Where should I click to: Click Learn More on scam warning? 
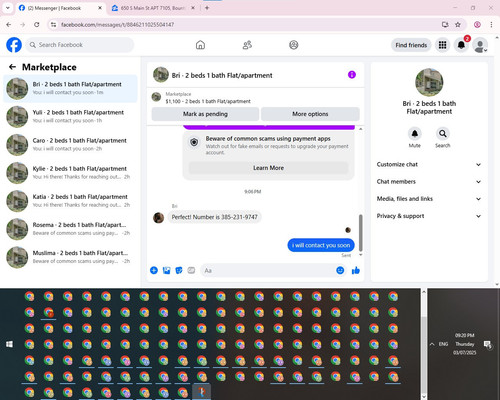(268, 168)
